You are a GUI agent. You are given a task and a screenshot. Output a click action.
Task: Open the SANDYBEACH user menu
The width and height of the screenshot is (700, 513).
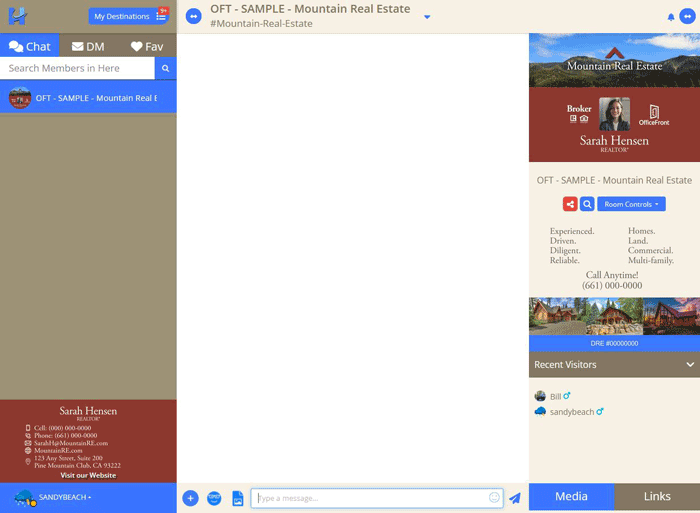(x=64, y=497)
